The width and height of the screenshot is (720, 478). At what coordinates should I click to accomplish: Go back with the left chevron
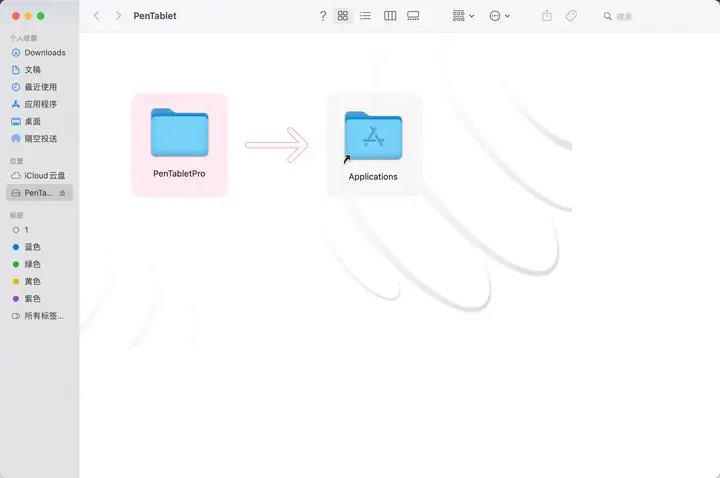coord(96,16)
